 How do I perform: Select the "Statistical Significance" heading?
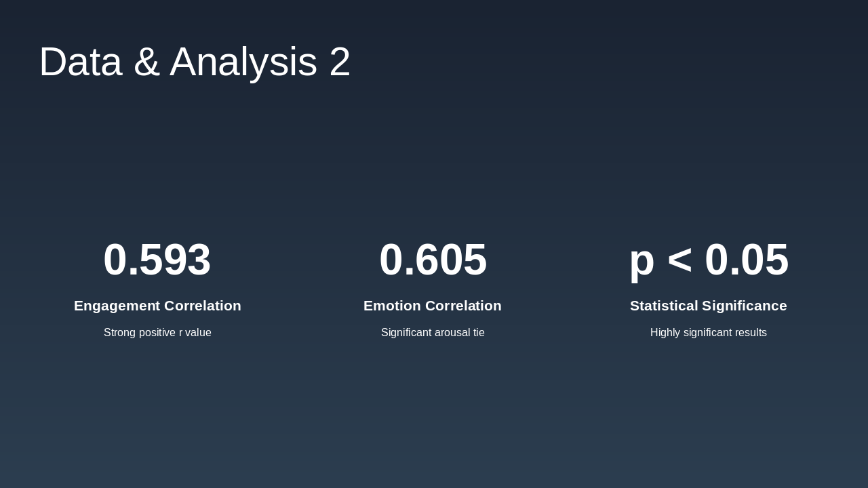coord(709,306)
